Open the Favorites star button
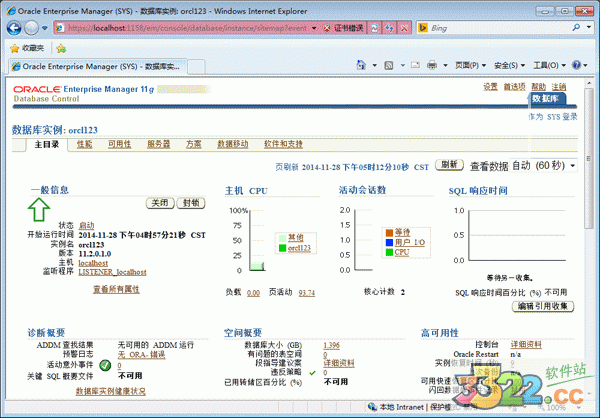 27,48
